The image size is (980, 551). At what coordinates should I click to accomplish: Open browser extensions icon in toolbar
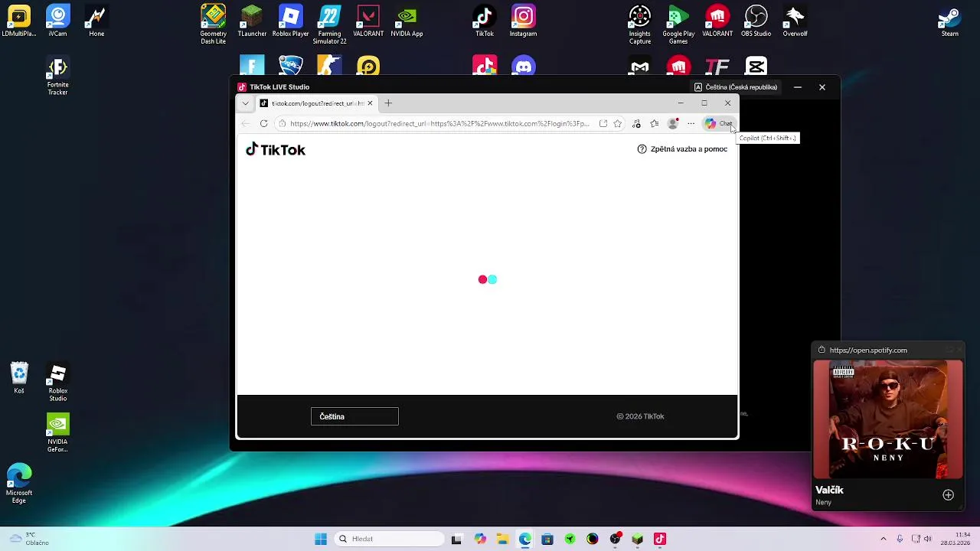(636, 123)
